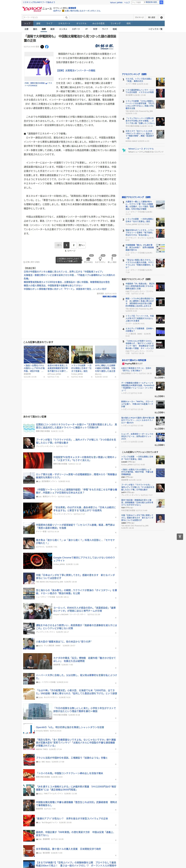Open the ライブ navigation tab
The width and height of the screenshot is (186, 868).
(x=49, y=23)
